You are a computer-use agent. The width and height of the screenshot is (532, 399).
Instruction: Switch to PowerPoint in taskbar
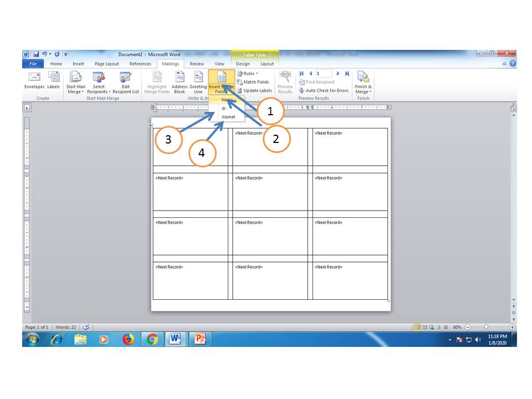click(200, 339)
